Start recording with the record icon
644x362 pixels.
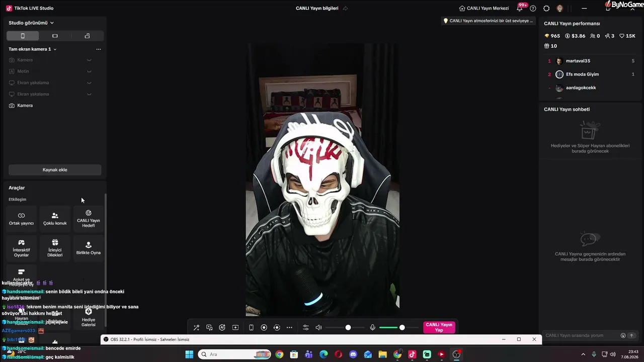pos(264,327)
